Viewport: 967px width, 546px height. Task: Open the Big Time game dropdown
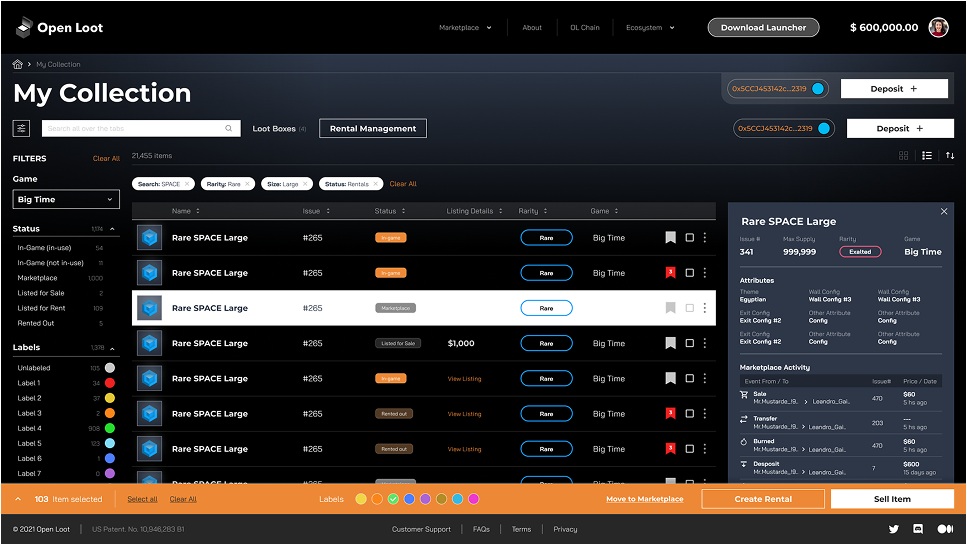66,199
